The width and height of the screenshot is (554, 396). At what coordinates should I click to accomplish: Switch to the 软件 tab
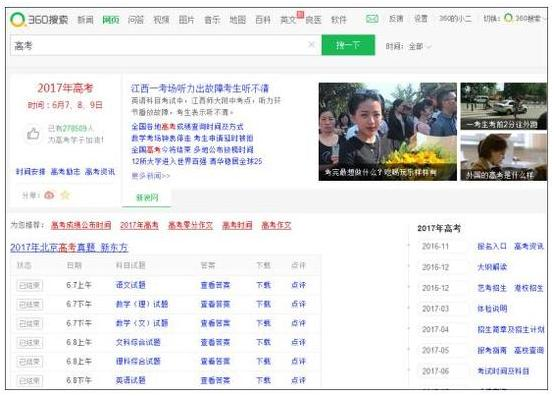coord(338,20)
